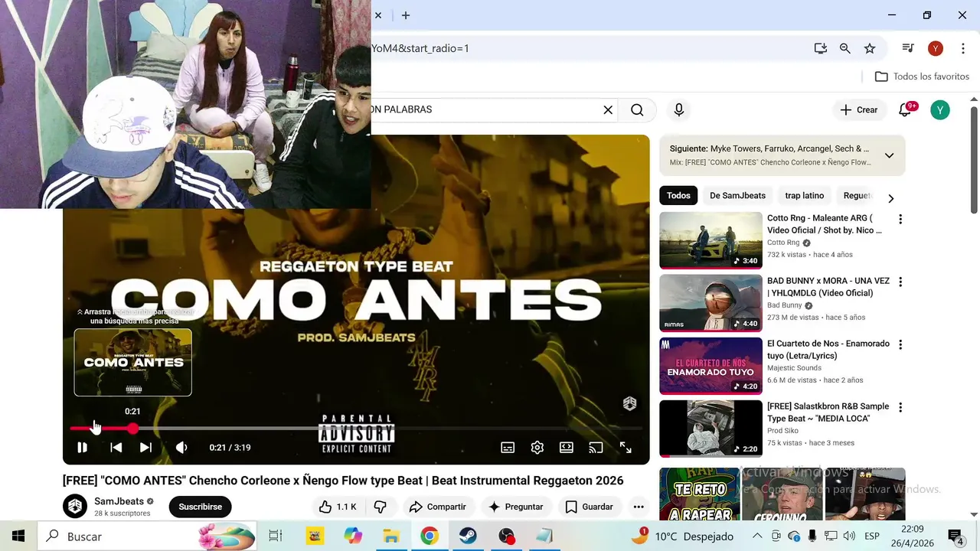This screenshot has width=980, height=551.
Task: Open the Crear menu
Action: pyautogui.click(x=859, y=110)
